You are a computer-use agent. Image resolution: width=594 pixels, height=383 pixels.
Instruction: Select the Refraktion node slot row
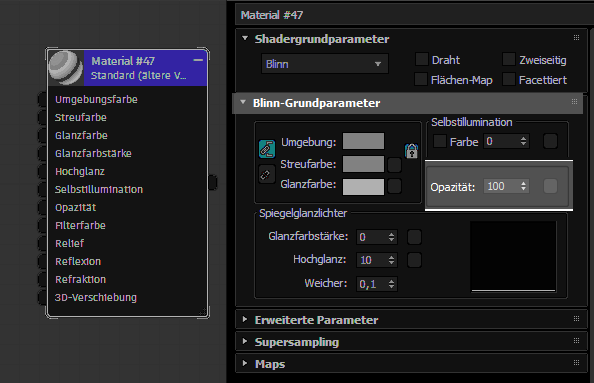[x=127, y=279]
